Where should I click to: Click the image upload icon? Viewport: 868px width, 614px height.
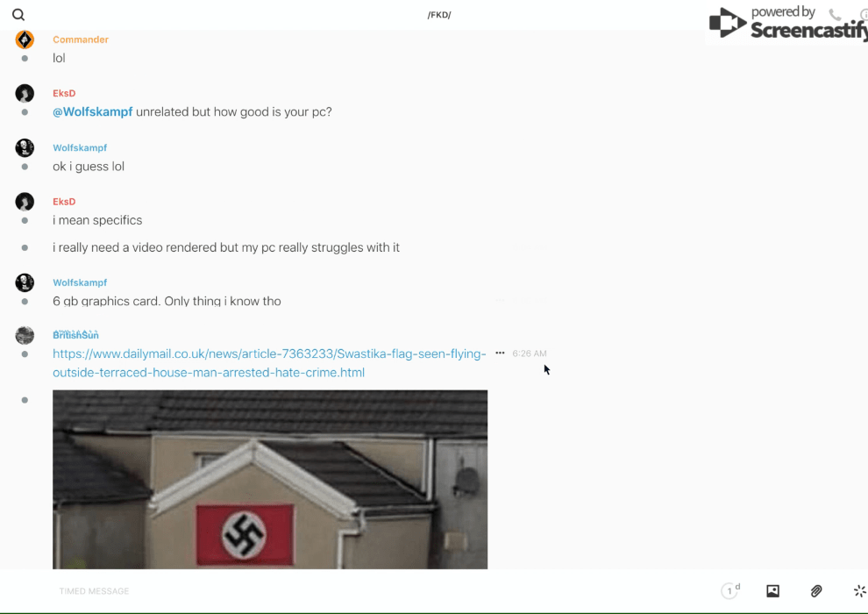coord(772,591)
